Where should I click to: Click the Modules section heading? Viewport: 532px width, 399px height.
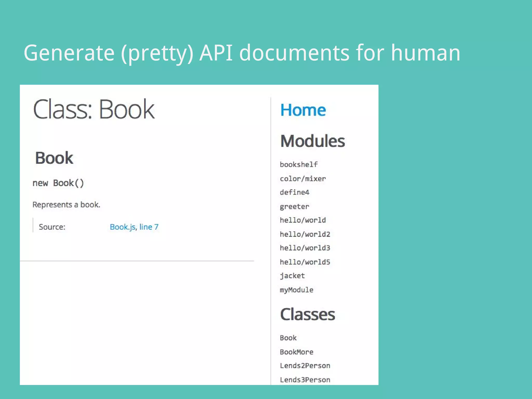coord(312,141)
